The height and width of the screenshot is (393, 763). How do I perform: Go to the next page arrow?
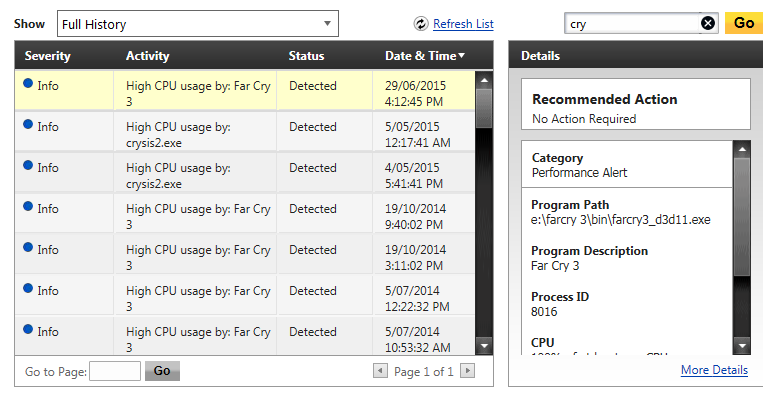click(468, 371)
